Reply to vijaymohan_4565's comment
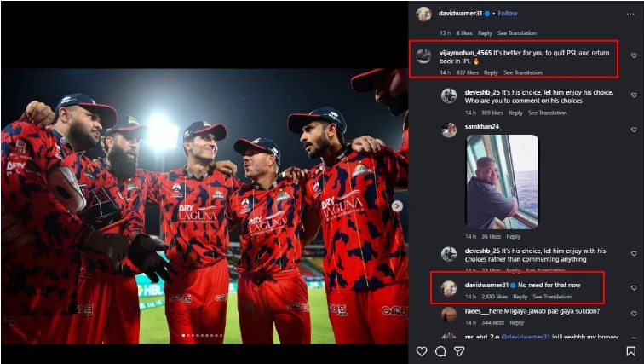This screenshot has height=364, width=644. point(491,72)
